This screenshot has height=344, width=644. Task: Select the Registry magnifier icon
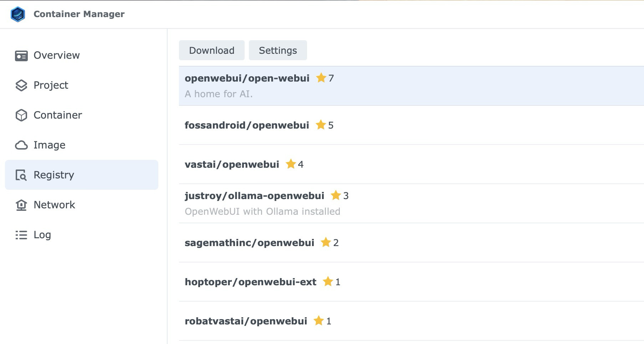click(x=21, y=175)
